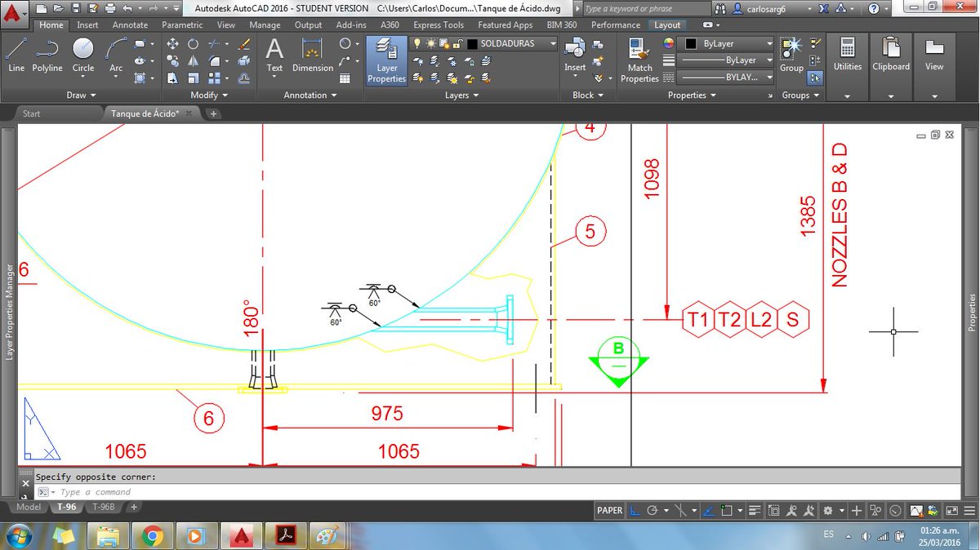The width and height of the screenshot is (980, 550).
Task: Open the object color wheel icon
Action: [669, 43]
